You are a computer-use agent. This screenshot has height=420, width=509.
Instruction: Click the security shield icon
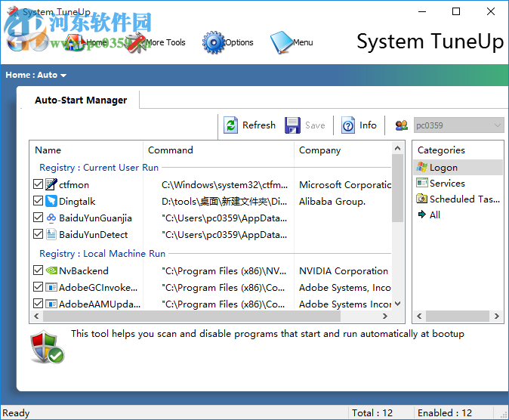click(x=48, y=347)
